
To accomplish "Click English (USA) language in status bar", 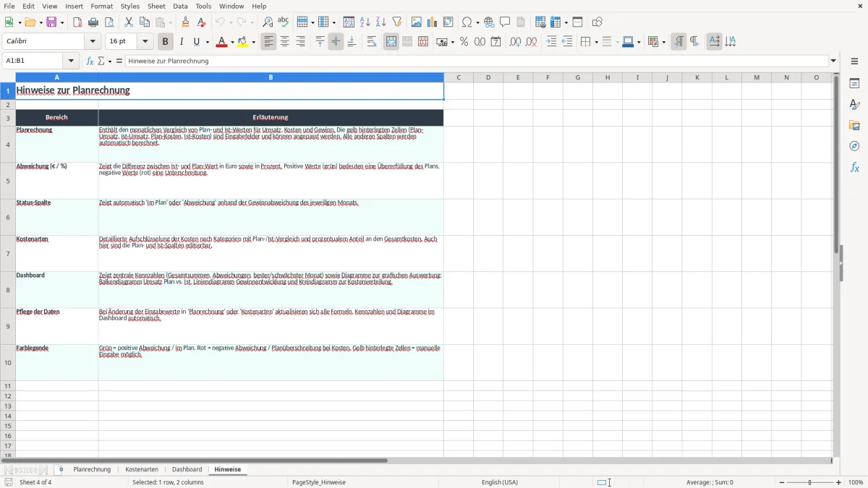I will 500,482.
